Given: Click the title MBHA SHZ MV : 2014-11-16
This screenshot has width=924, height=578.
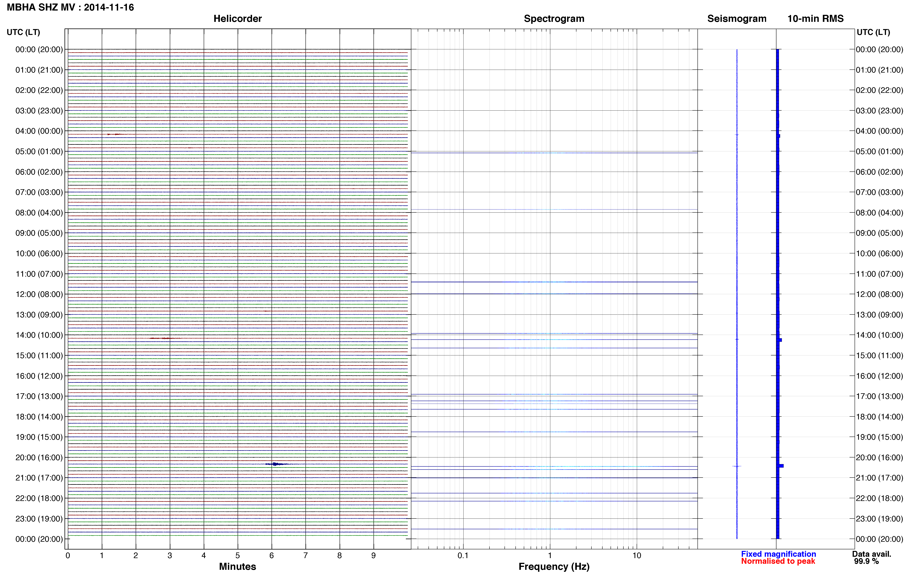Looking at the screenshot, I should [70, 7].
